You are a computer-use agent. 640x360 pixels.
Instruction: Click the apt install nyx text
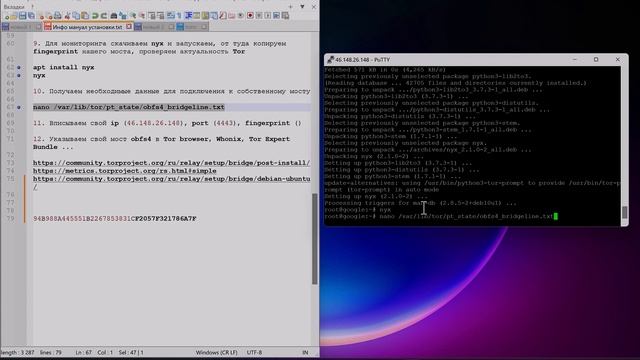64,67
